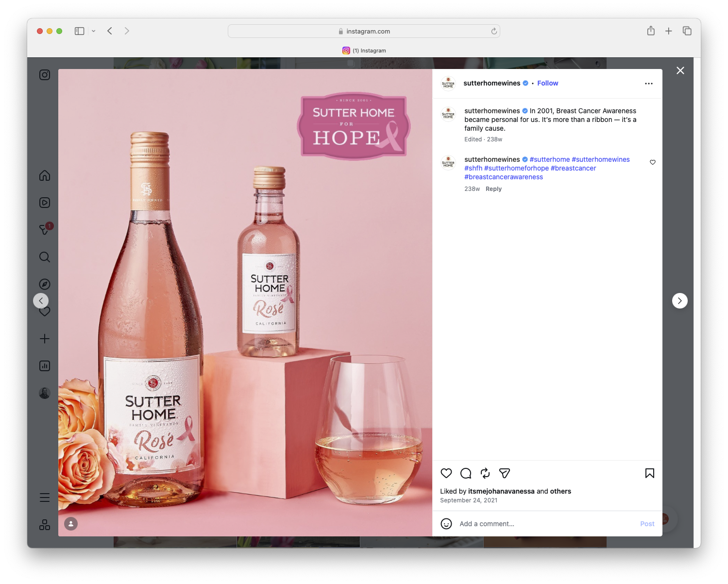Viewport: 728px width, 584px height.
Task: Follow the sutterhomewines account
Action: coord(547,83)
